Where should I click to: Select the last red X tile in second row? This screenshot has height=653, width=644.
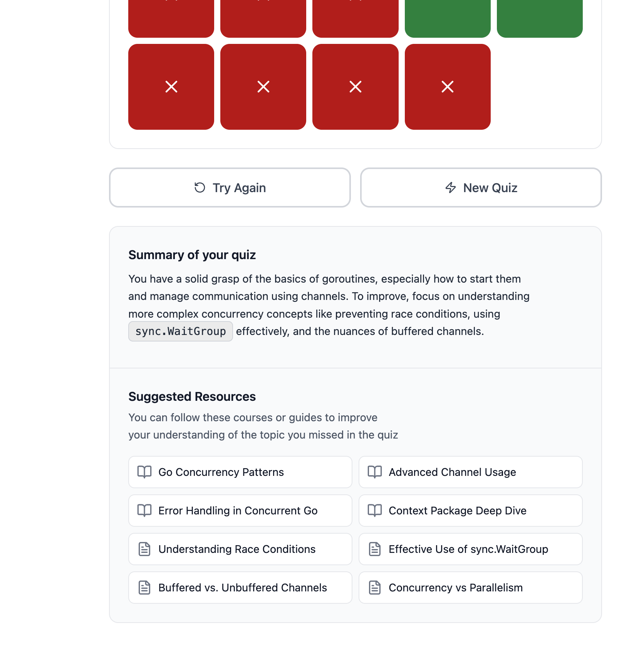click(x=448, y=87)
